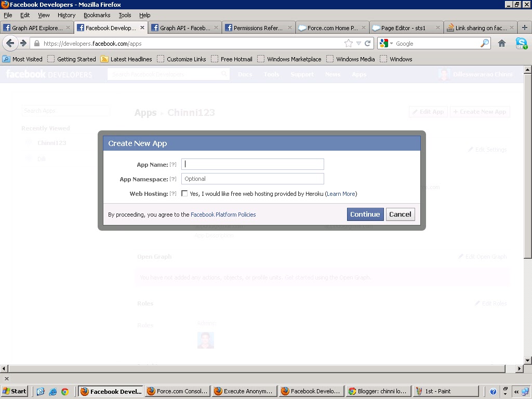Launch Internet Explorer from quick launch

(52, 392)
